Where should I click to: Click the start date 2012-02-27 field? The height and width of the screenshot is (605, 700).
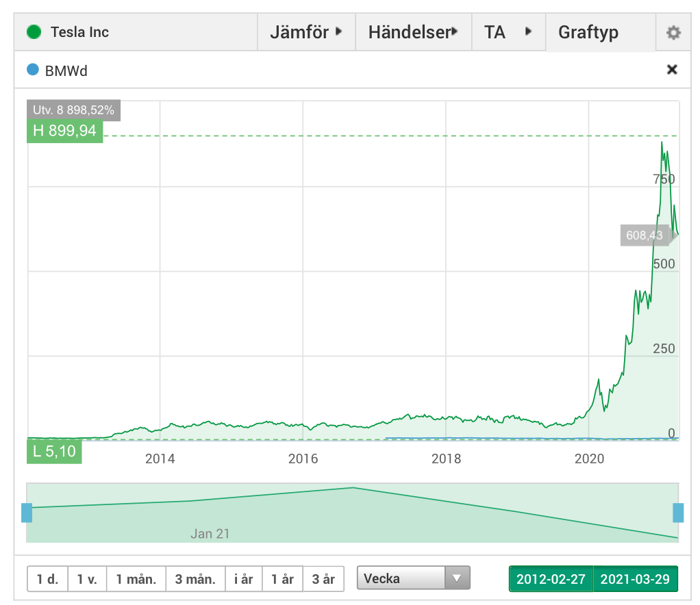(x=551, y=579)
